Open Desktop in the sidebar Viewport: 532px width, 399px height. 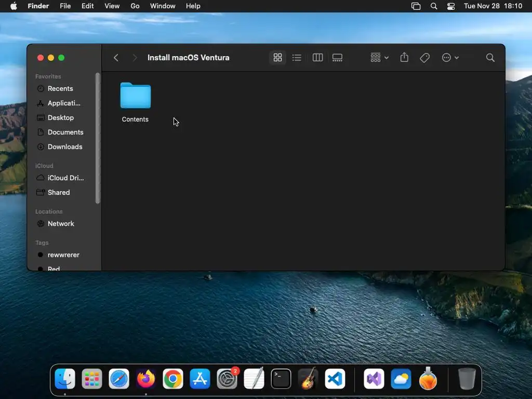pyautogui.click(x=61, y=118)
